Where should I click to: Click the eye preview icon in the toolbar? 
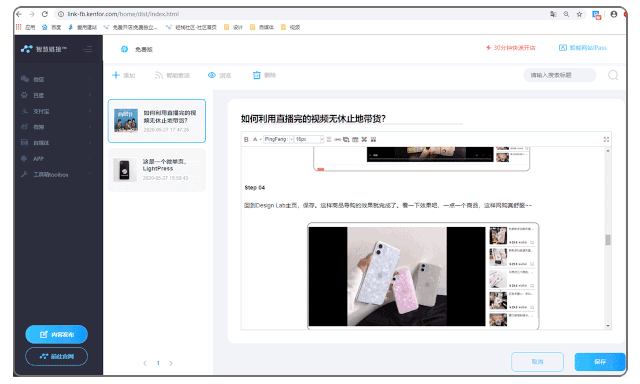(211, 75)
